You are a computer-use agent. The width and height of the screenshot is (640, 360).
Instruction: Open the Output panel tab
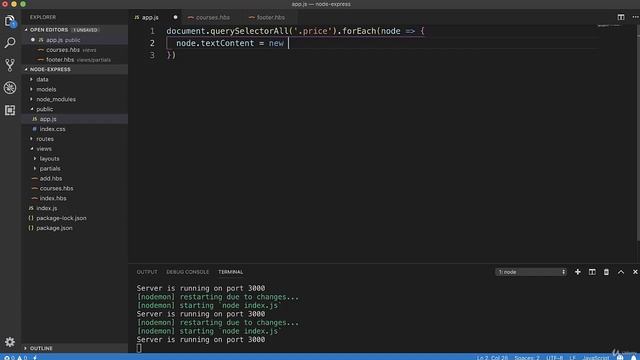coord(147,272)
